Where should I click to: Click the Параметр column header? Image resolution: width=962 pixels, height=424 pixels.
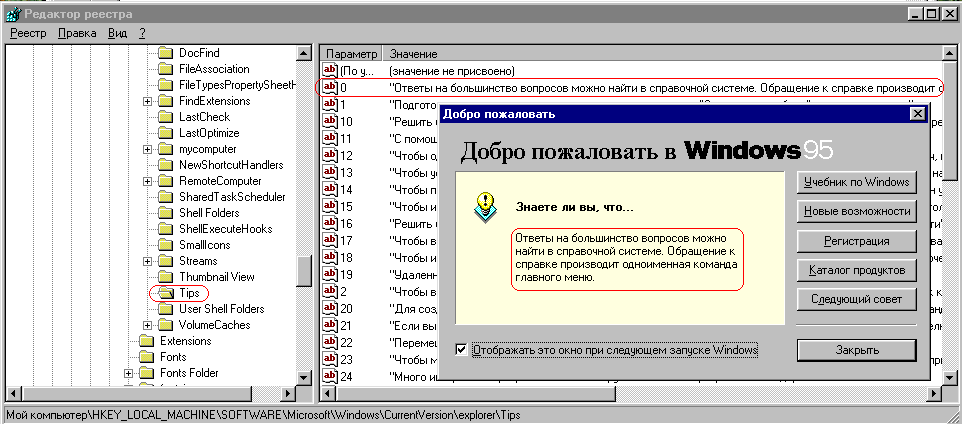[352, 53]
